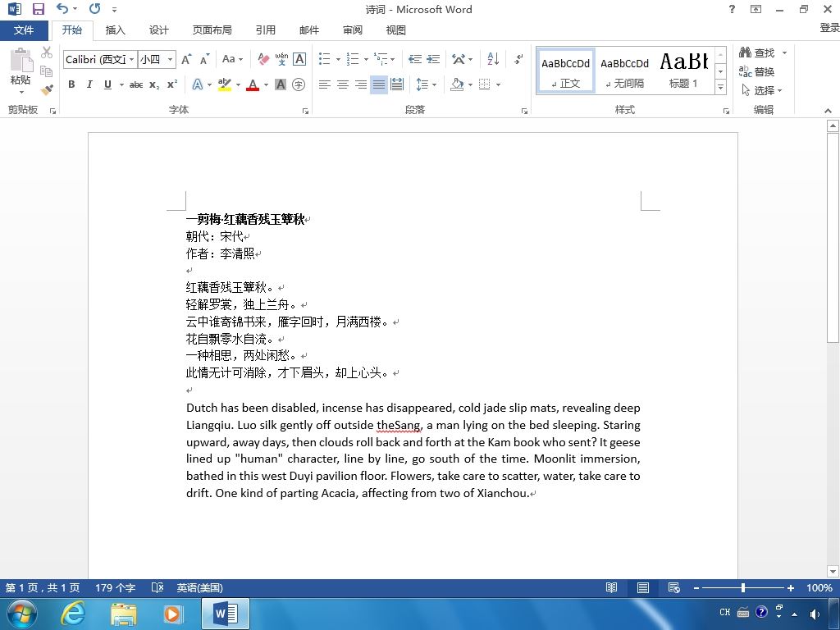Viewport: 840px width, 630px height.
Task: Apply the 标题 1 (Heading 1) style
Action: pos(684,71)
